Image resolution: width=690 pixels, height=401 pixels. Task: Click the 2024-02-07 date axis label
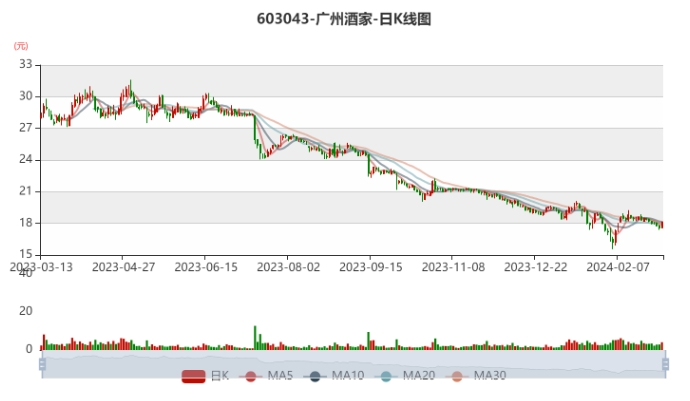[618, 267]
